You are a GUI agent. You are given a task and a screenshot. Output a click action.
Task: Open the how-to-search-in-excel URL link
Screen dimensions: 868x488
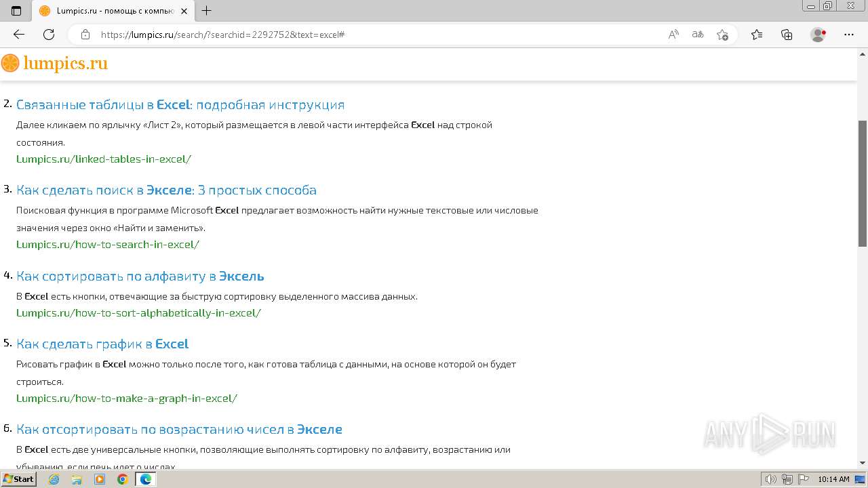point(108,245)
